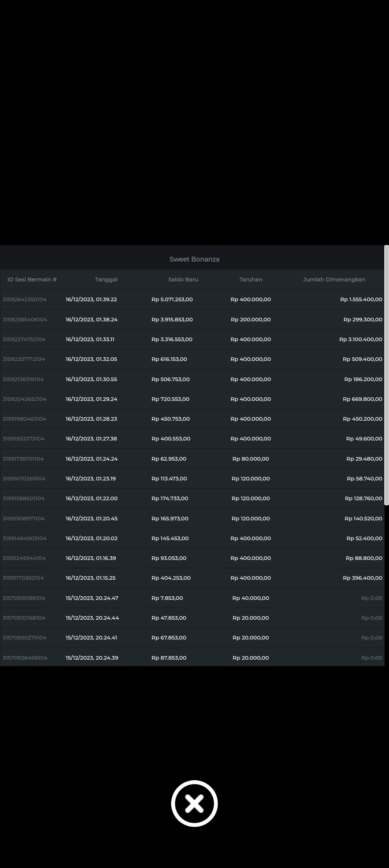
Task: Select session 31592274752104 row ID
Action: coord(24,339)
